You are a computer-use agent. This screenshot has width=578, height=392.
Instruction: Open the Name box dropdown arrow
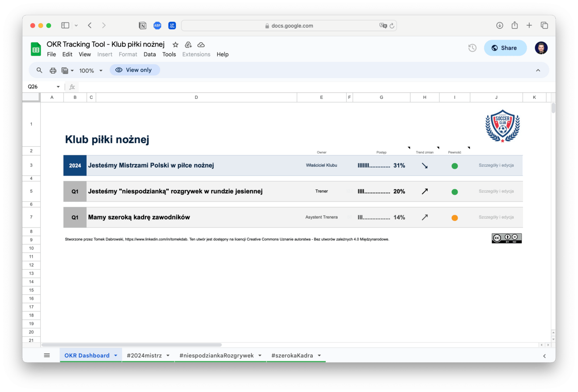(x=58, y=87)
